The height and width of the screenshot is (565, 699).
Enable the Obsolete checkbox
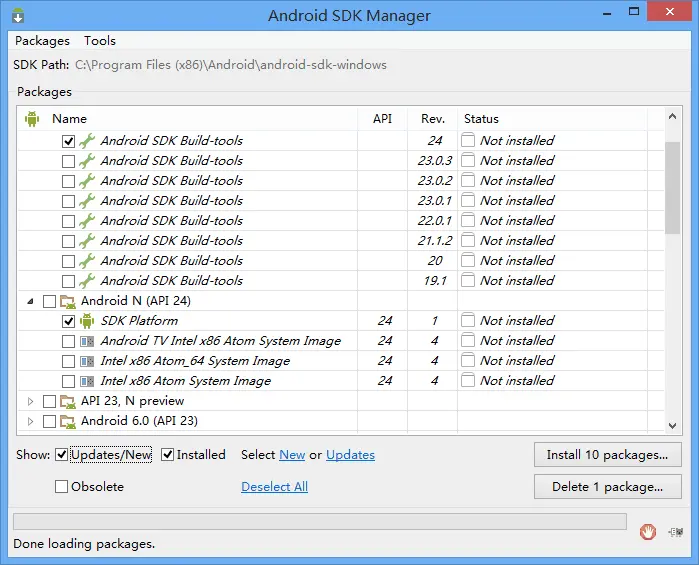[62, 487]
